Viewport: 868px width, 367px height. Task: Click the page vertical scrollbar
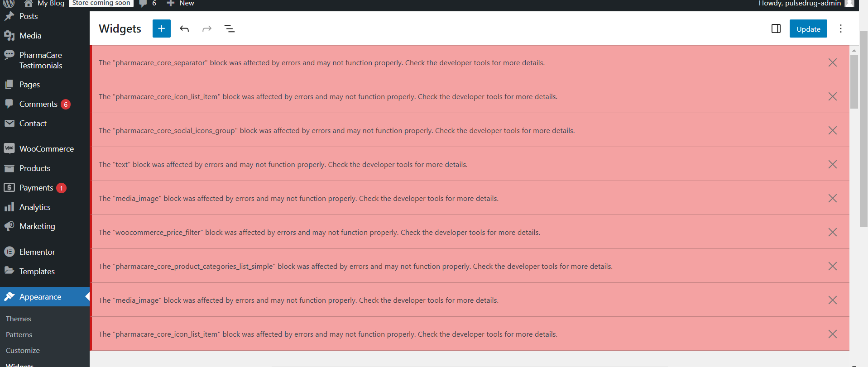[864, 129]
